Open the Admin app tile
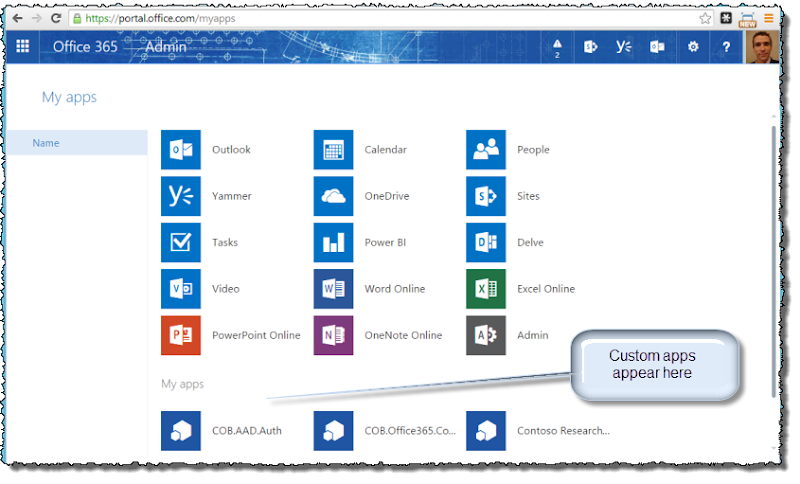This screenshot has height=484, width=800. point(486,335)
